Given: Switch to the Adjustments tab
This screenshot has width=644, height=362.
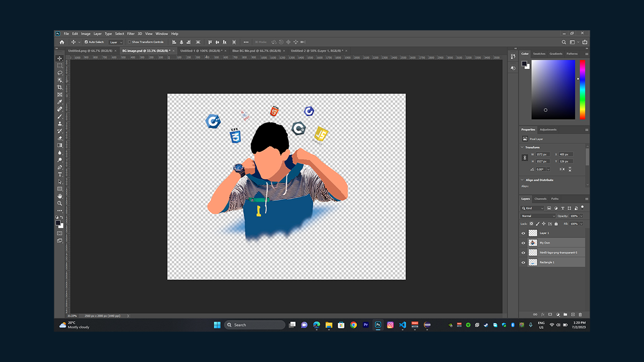Looking at the screenshot, I should click(x=548, y=130).
